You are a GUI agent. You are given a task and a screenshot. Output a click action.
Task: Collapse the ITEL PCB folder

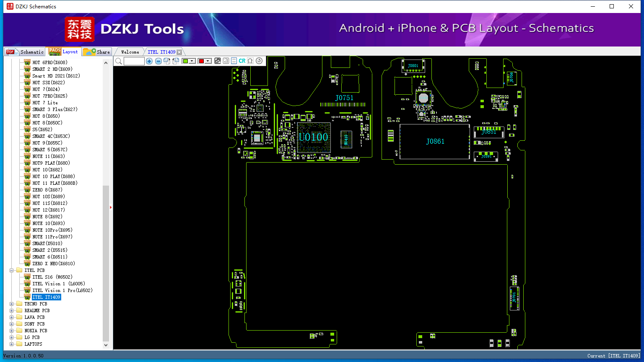(x=12, y=270)
